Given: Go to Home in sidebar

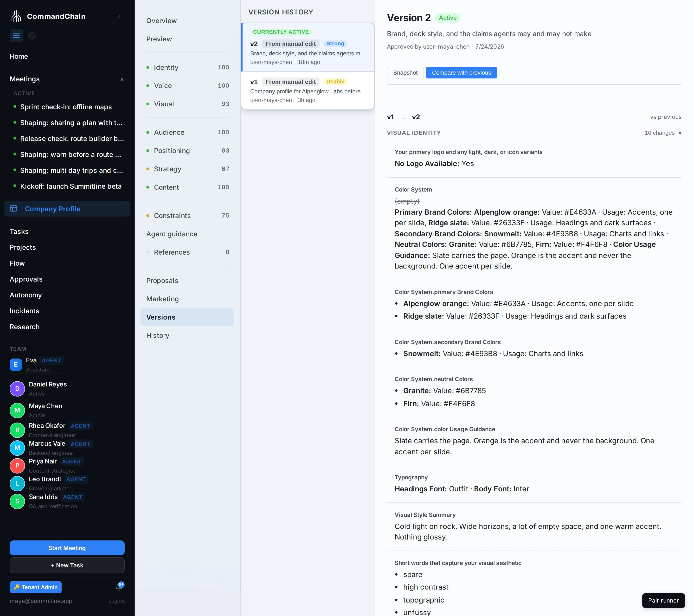Looking at the screenshot, I should pyautogui.click(x=19, y=56).
